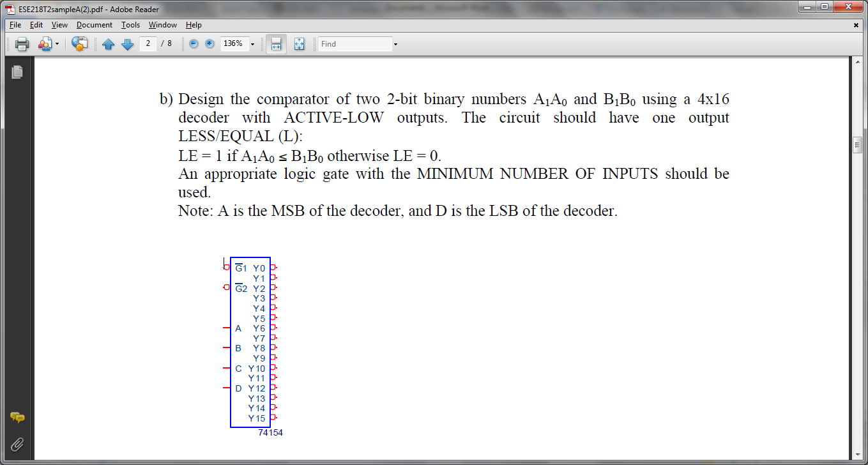Click the collaborate/share document icon
Image resolution: width=868 pixels, height=465 pixels.
(x=44, y=44)
